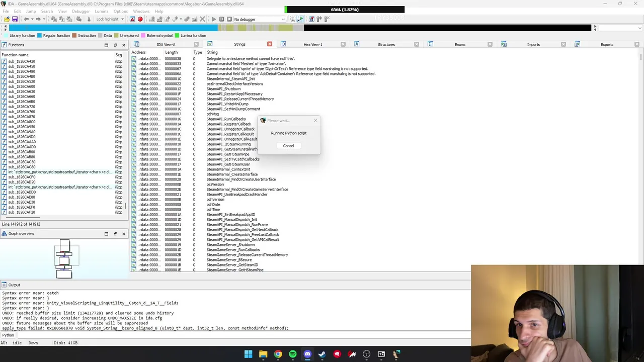The width and height of the screenshot is (644, 362).
Task: Jump forward with the right arrow icon
Action: coord(38,19)
